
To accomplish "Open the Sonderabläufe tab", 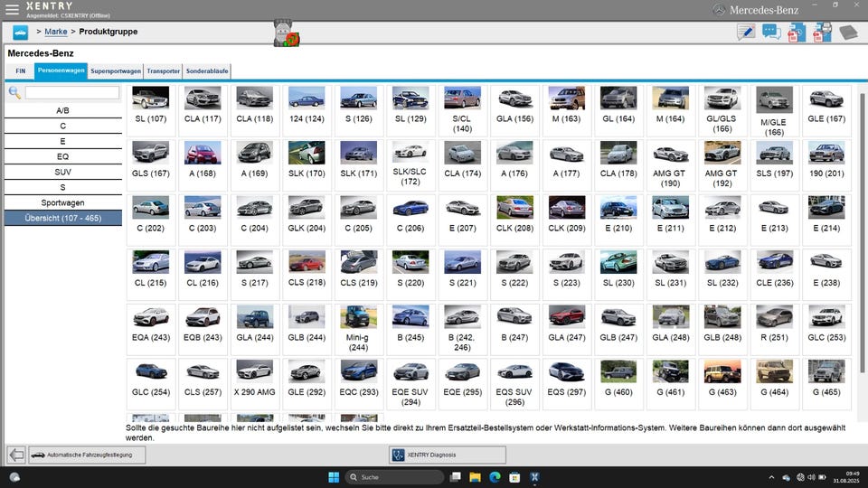I will pos(207,71).
